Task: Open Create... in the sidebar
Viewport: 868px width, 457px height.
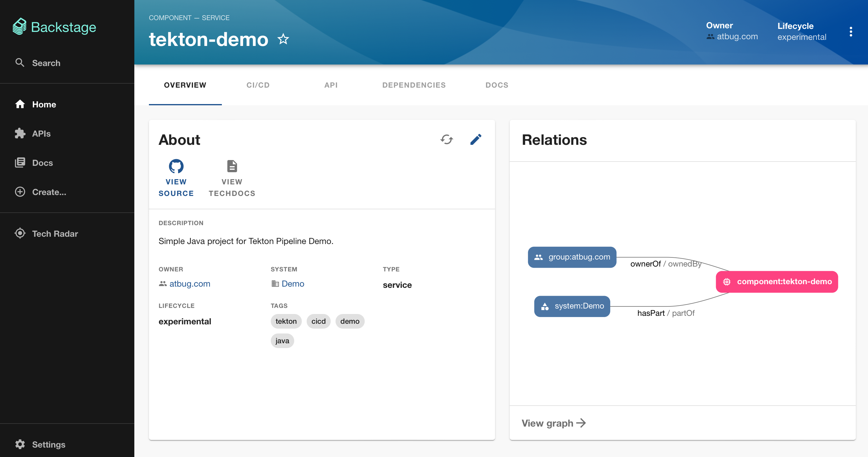Action: tap(49, 192)
